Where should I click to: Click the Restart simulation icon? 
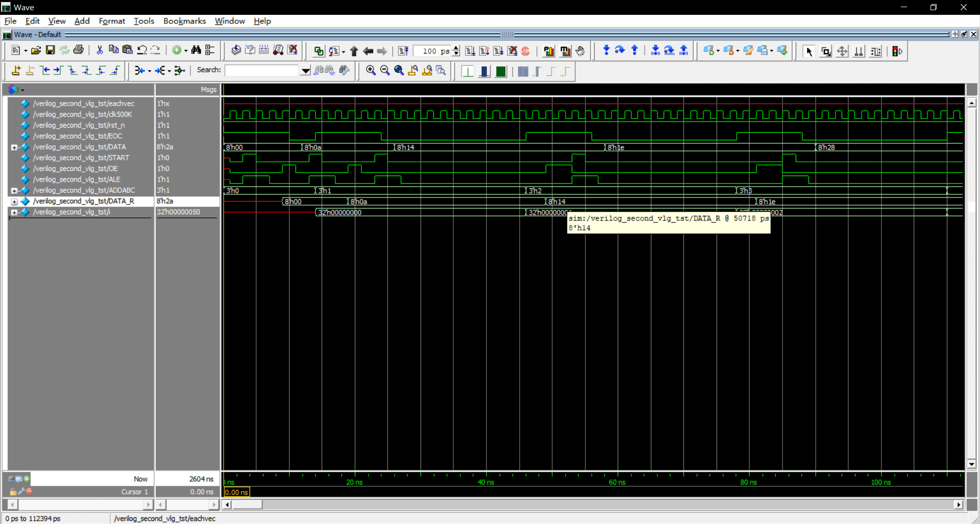point(403,51)
